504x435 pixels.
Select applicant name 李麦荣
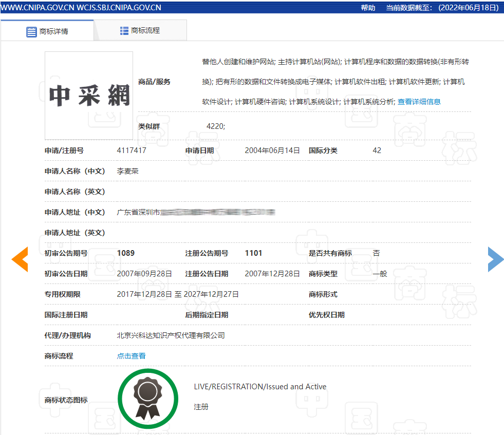point(128,171)
